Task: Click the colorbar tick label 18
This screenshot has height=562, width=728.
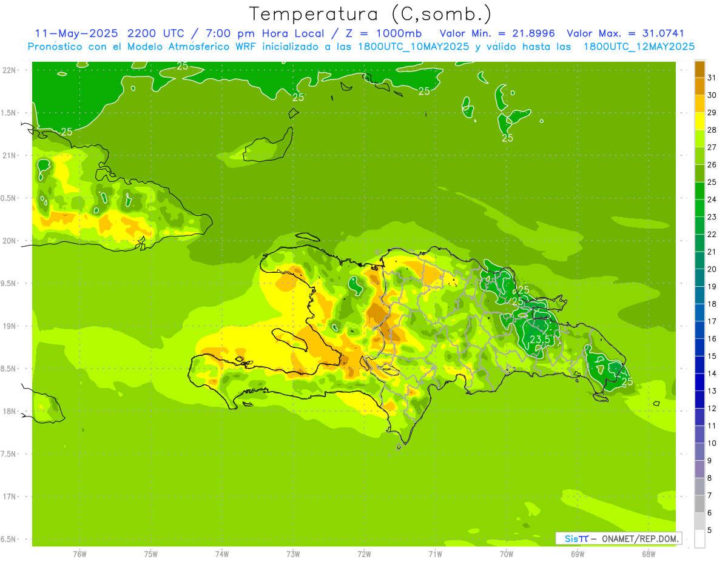Action: (712, 304)
